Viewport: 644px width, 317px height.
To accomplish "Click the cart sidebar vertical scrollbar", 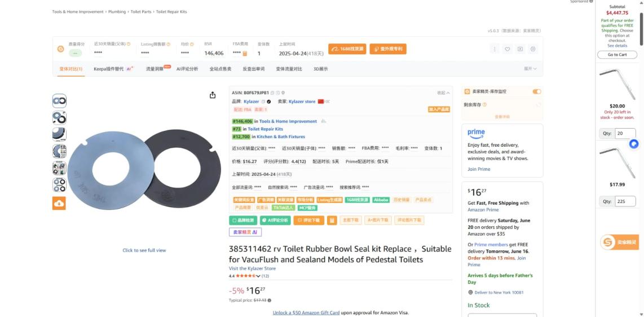I will (x=642, y=29).
